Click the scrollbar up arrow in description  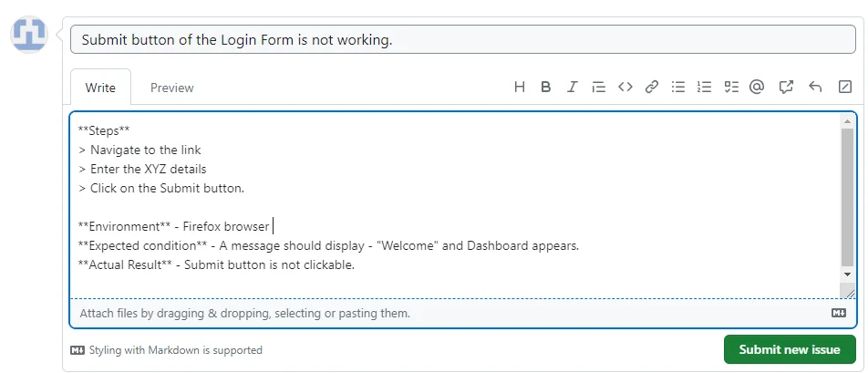coord(848,120)
